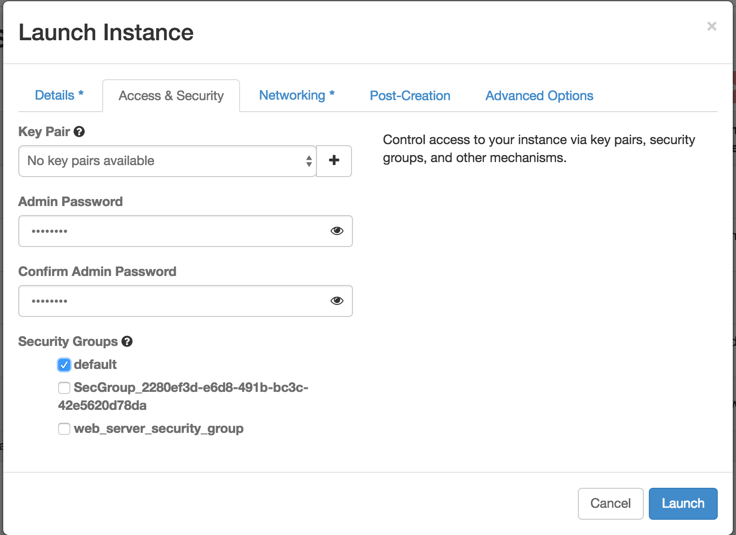Click the plus icon to add key pair
Screen dimensions: 736x535
pos(334,161)
